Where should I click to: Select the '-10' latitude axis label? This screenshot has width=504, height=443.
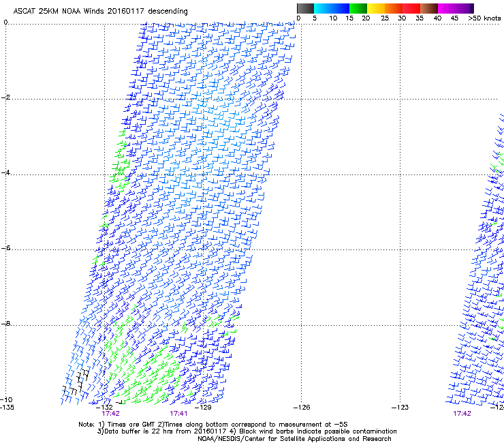point(6,399)
